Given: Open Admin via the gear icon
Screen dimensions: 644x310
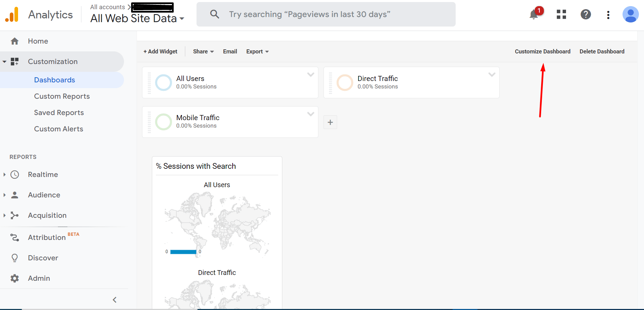Looking at the screenshot, I should click(14, 278).
